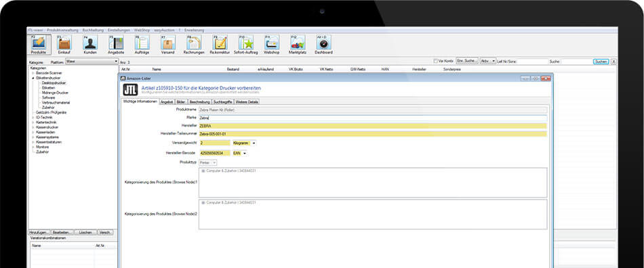Open the easyAuction menu

pyautogui.click(x=164, y=30)
